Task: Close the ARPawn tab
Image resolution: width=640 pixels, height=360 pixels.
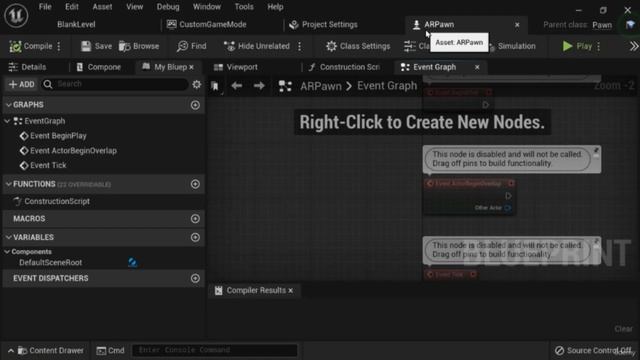Action: click(x=517, y=25)
